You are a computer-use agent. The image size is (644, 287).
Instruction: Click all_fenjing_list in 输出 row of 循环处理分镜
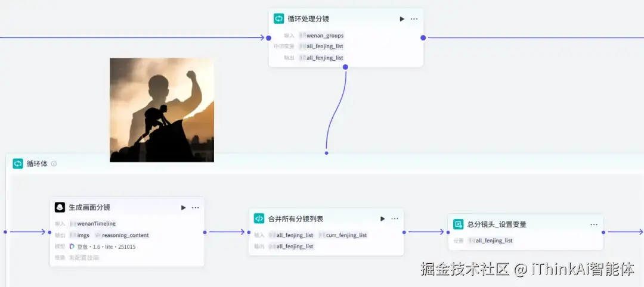(x=321, y=58)
